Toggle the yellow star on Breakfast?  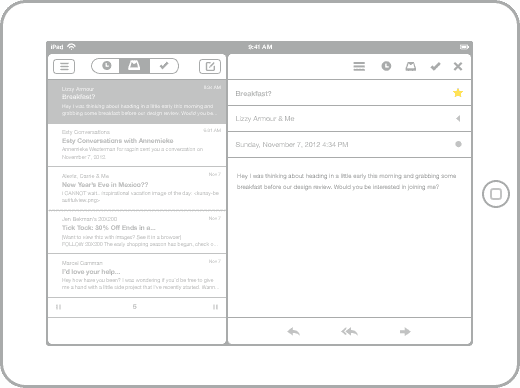tap(458, 93)
